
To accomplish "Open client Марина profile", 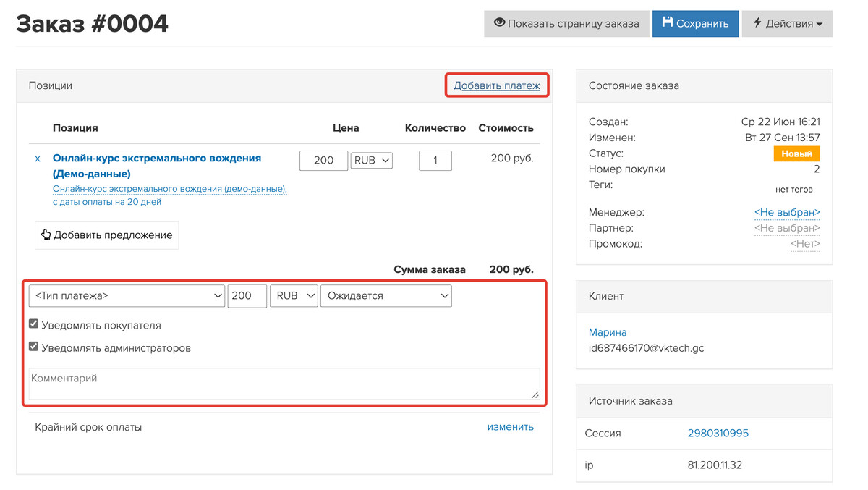I will (608, 332).
